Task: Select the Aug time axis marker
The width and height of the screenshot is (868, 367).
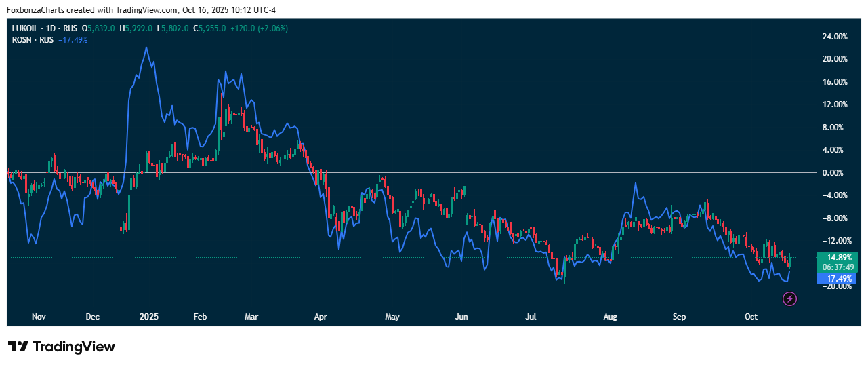Action: click(611, 317)
